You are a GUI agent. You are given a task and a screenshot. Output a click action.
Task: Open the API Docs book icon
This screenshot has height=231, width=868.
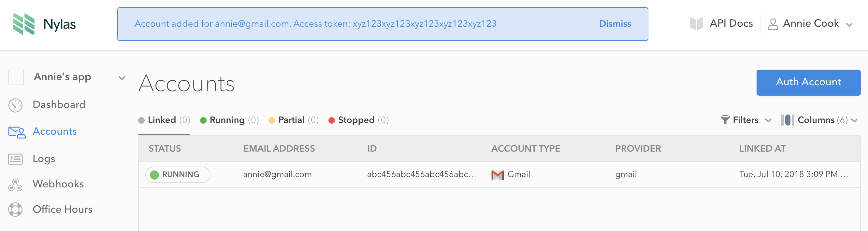[x=696, y=23]
